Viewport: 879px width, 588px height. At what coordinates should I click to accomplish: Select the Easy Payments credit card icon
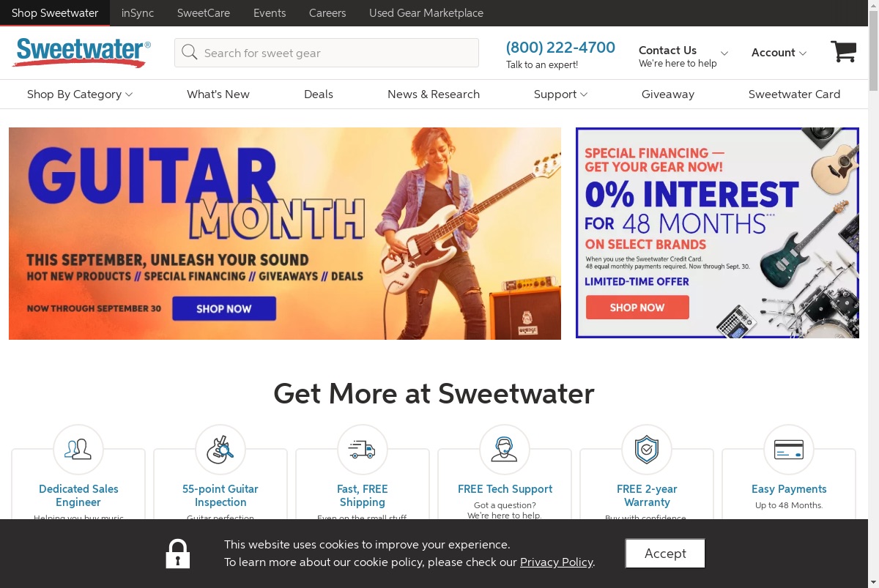[789, 449]
